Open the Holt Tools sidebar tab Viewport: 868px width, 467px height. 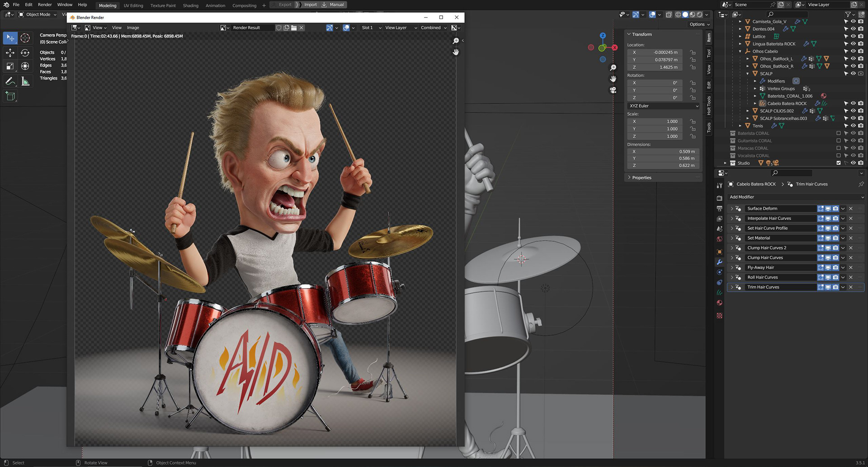[x=709, y=105]
